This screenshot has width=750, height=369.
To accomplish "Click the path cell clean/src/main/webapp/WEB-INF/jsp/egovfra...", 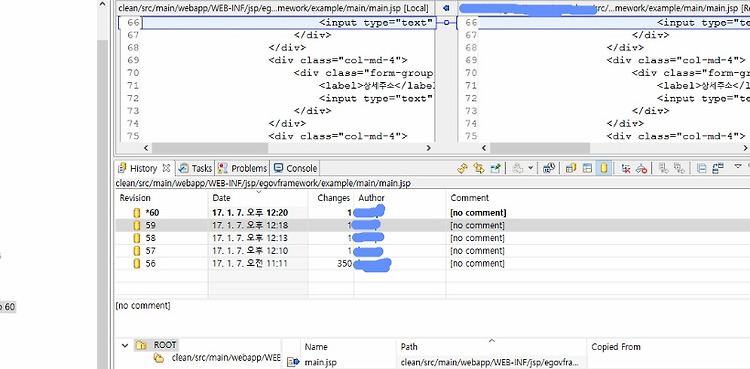I will [490, 362].
